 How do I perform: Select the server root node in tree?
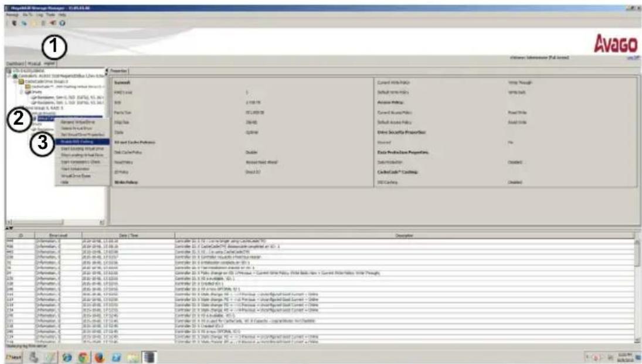(29, 71)
